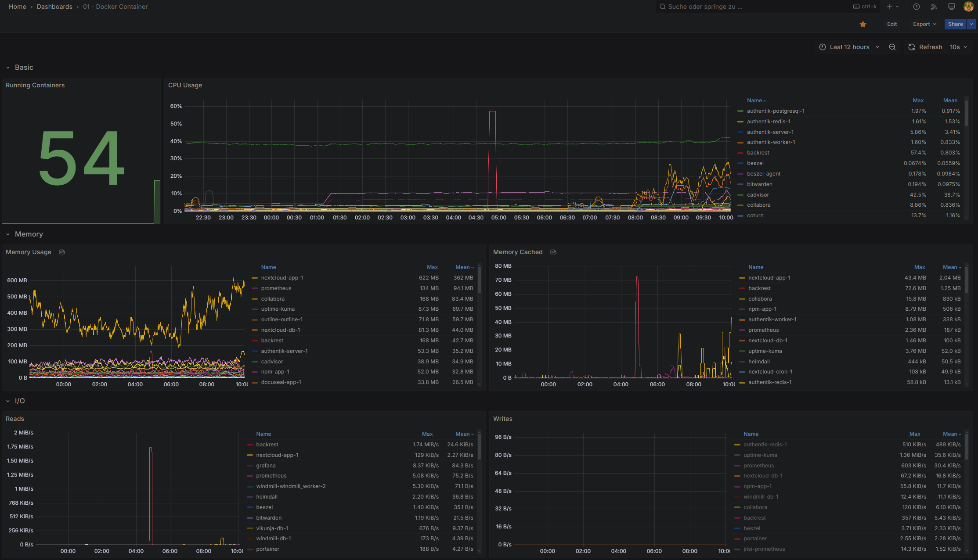This screenshot has width=978, height=560.
Task: Open the news feed RSS icon
Action: (x=934, y=7)
